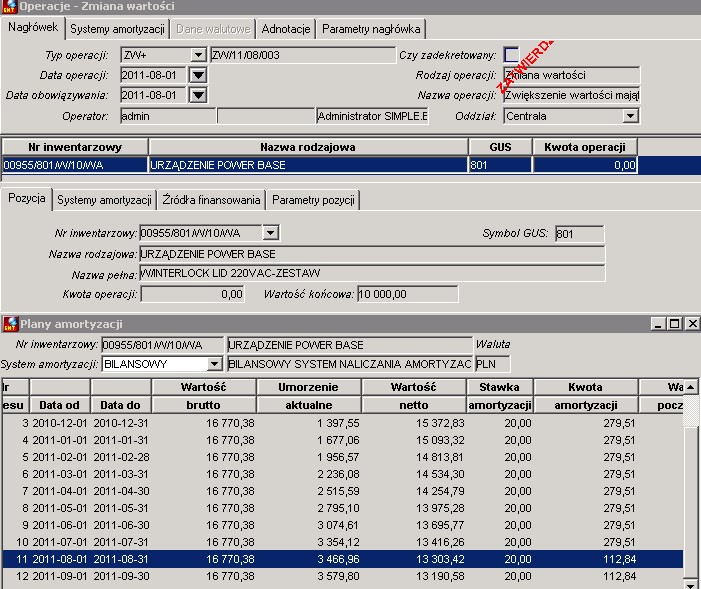The height and width of the screenshot is (589, 701).
Task: Toggle the Czy zadekretowany checkbox
Action: pos(511,55)
